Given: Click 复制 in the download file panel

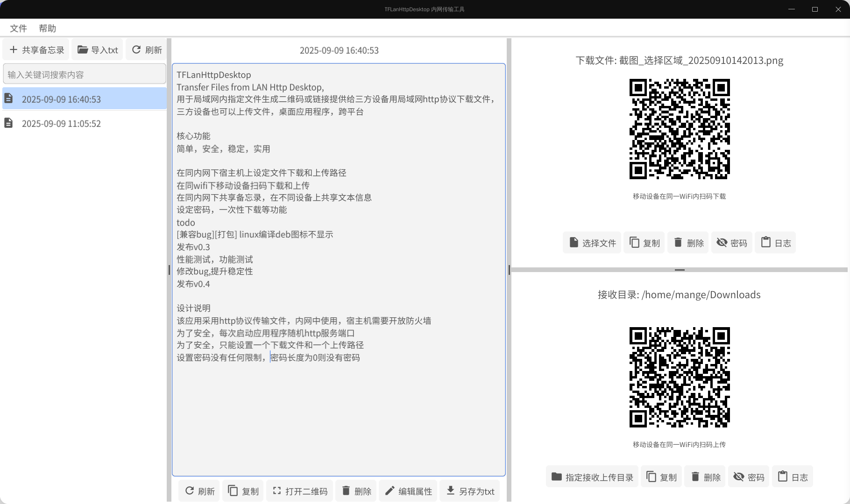Looking at the screenshot, I should pyautogui.click(x=644, y=243).
